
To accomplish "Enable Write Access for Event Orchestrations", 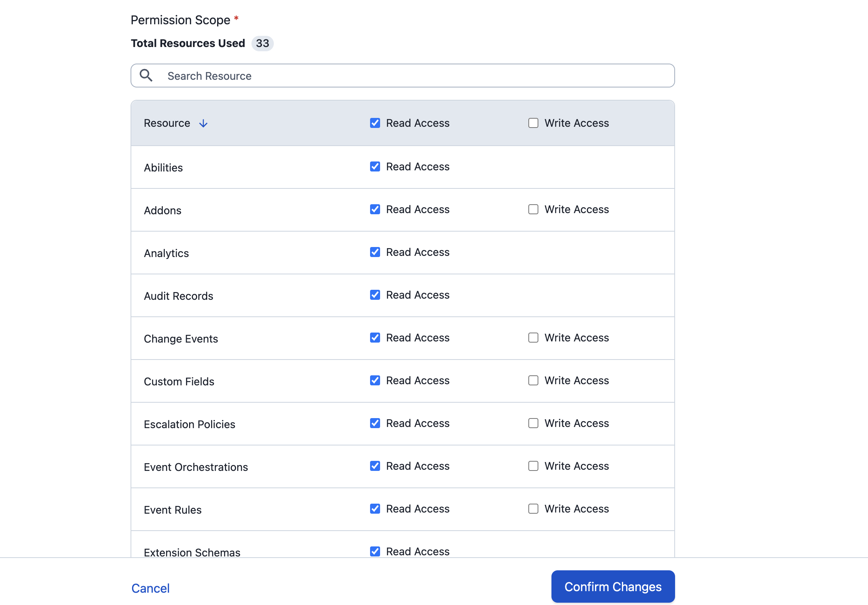I will click(533, 466).
